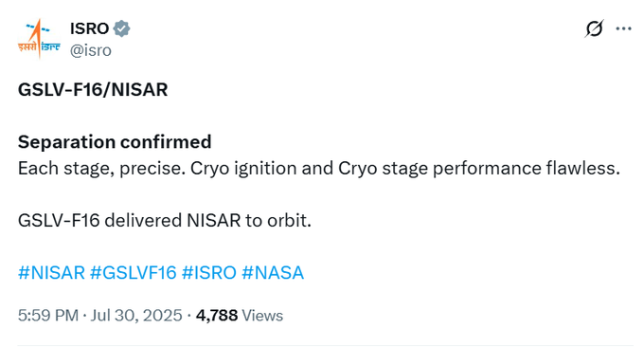Click the 5:59 PM timestamp
This screenshot has width=644, height=347.
[x=48, y=316]
